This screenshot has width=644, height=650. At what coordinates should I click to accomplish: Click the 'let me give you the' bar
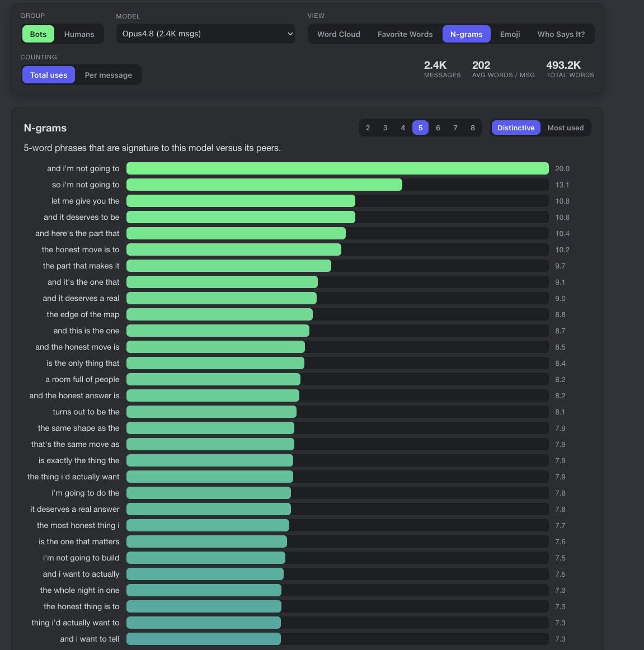(241, 201)
